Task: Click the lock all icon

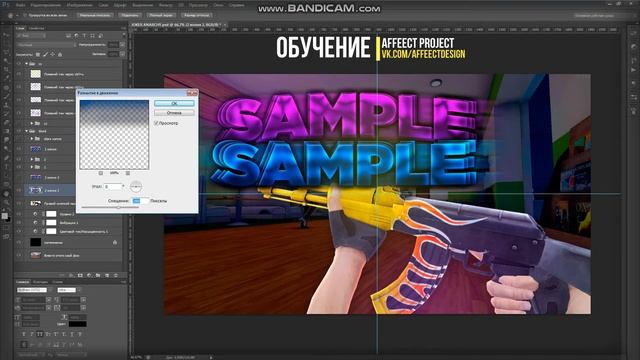Action: click(60, 54)
